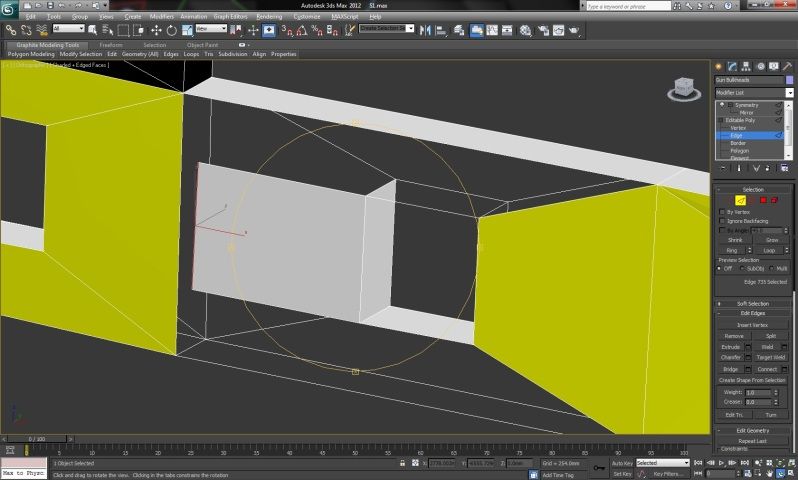
Task: Click the Bind to Space Warp icon
Action: 42,31
